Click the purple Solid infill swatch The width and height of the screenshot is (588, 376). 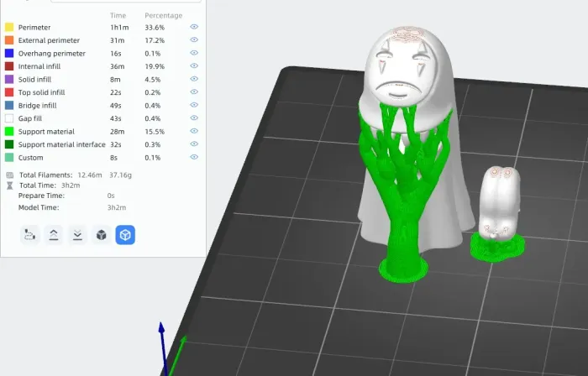click(9, 80)
